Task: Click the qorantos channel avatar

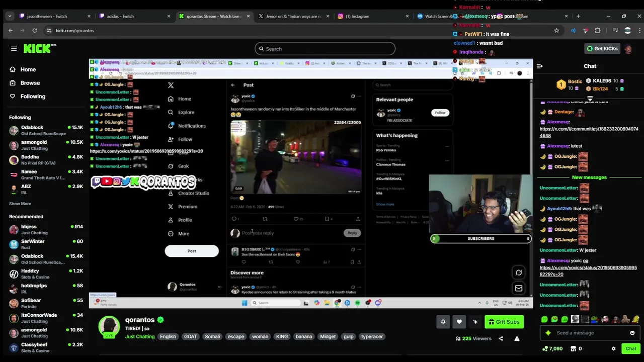Action: [x=109, y=327]
